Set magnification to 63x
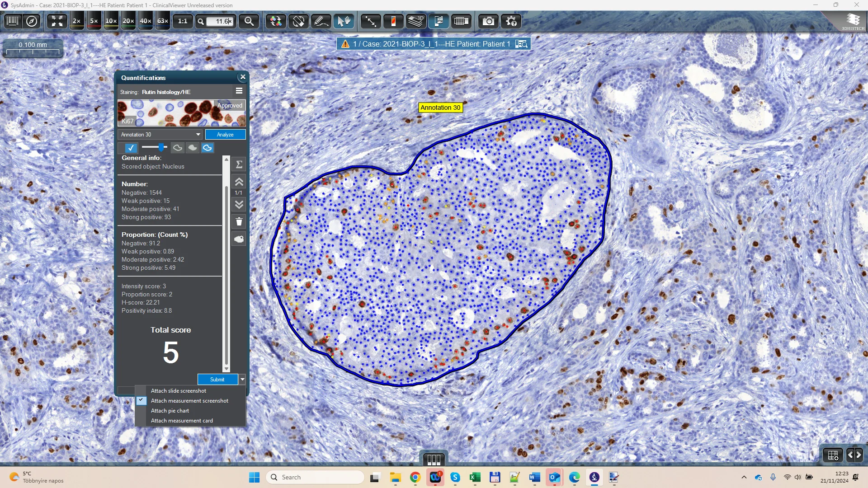The width and height of the screenshot is (868, 488). point(163,21)
